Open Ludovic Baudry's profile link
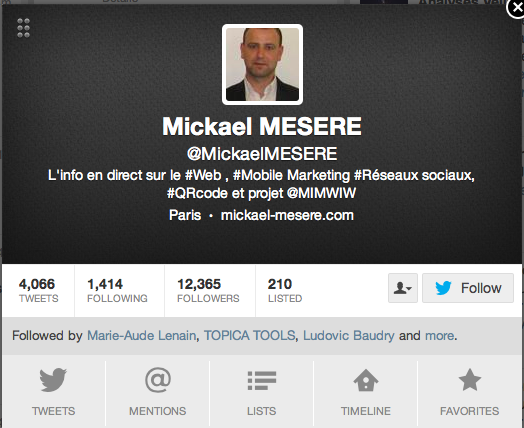Viewport: 524px width, 428px height. pos(349,335)
